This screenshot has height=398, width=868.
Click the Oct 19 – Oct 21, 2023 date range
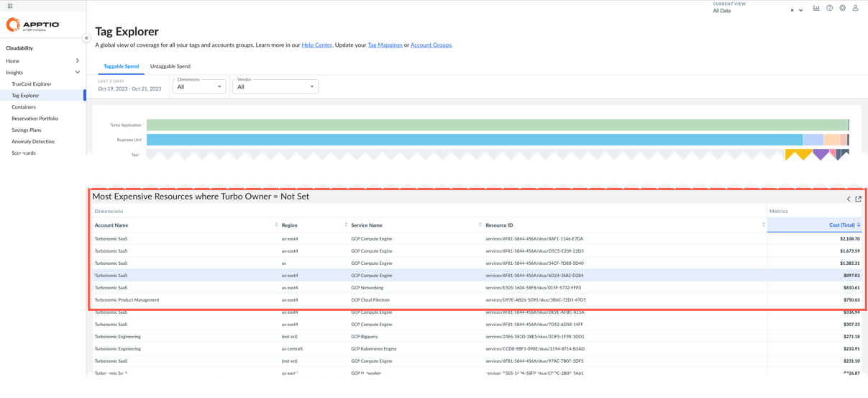pos(129,89)
